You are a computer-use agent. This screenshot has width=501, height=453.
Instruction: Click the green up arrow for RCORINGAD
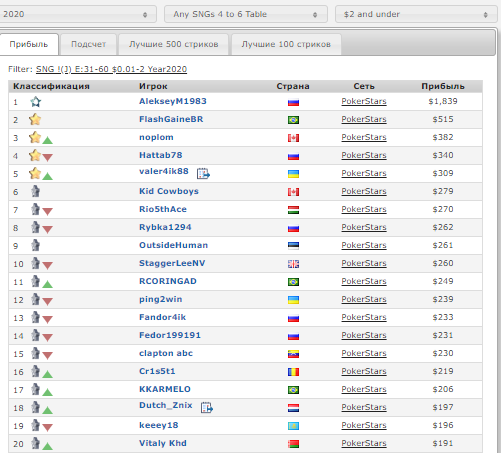point(48,284)
